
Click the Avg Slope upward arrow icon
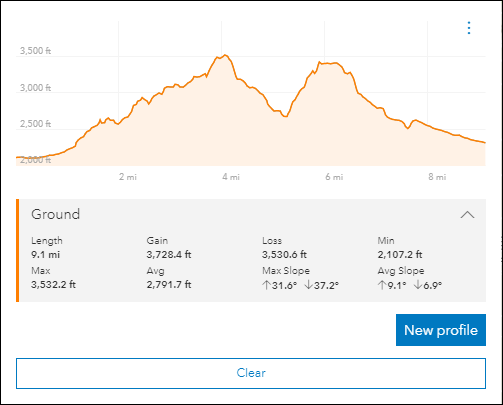coord(382,285)
